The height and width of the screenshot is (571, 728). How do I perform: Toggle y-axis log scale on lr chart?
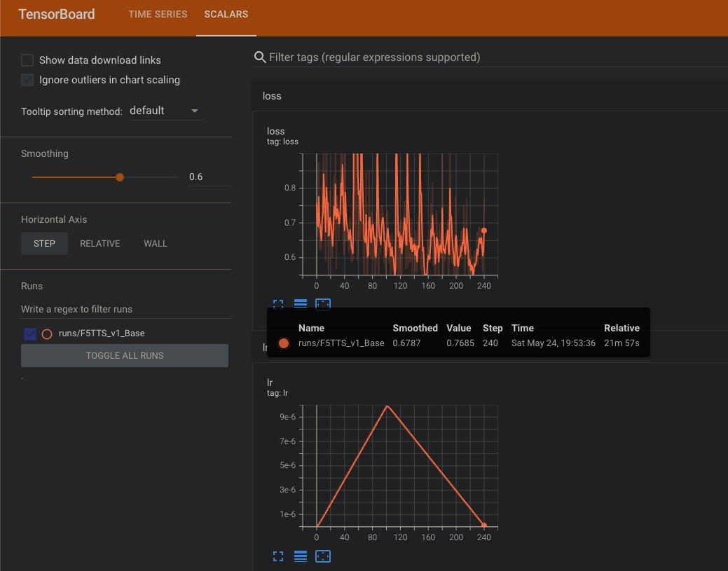(301, 556)
